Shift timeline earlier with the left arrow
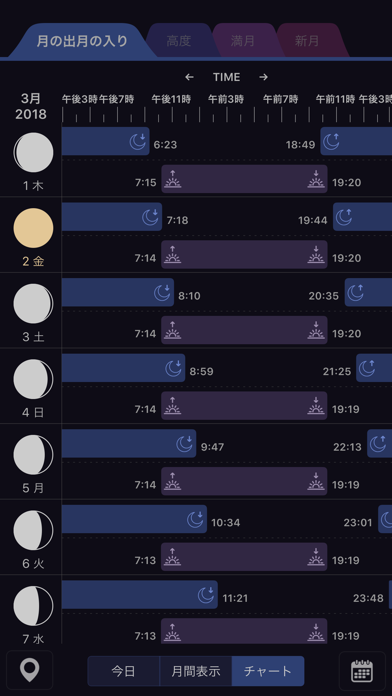The height and width of the screenshot is (696, 392). (190, 77)
